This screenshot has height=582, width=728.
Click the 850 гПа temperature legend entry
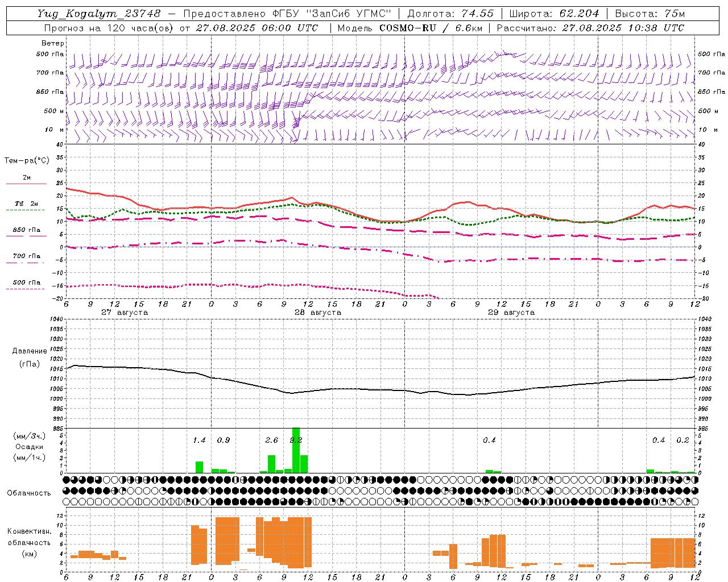click(26, 230)
